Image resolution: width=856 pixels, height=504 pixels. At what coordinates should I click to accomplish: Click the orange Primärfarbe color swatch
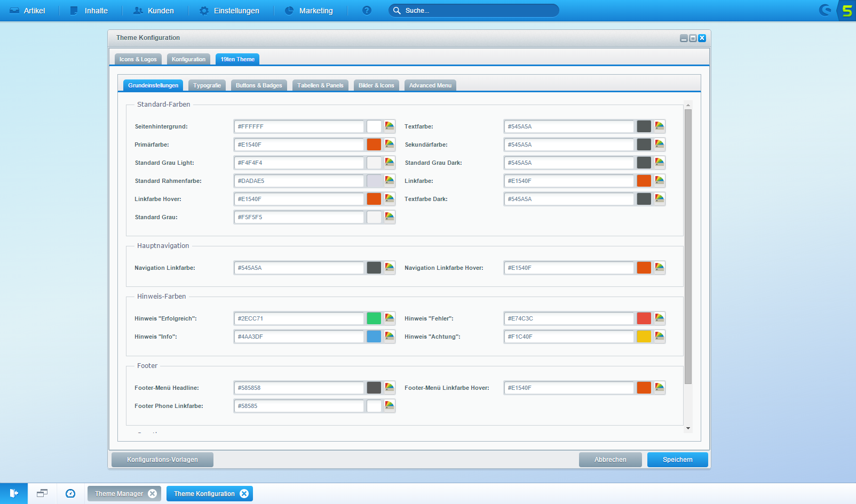click(374, 145)
